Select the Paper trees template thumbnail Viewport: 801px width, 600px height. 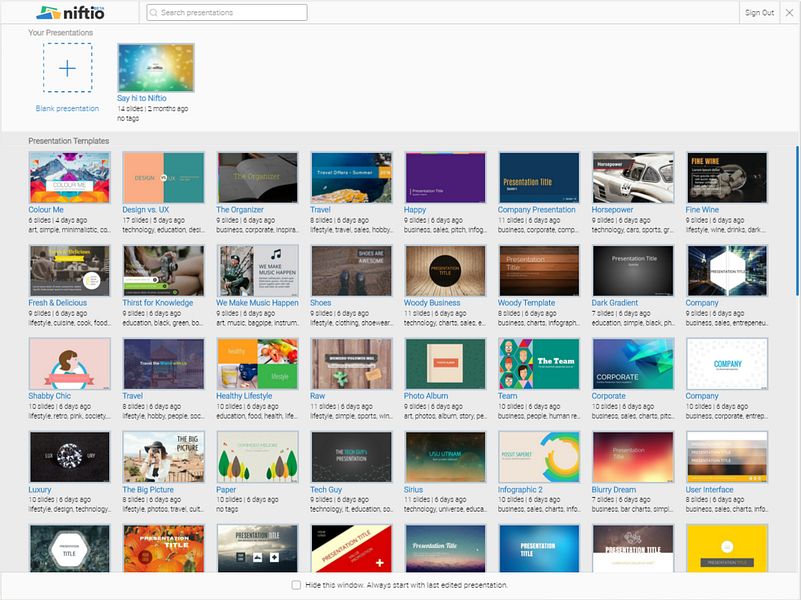coord(257,457)
